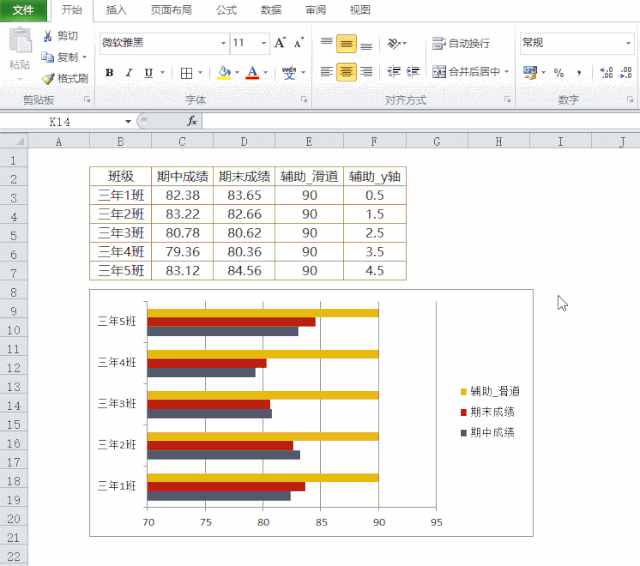Image resolution: width=640 pixels, height=566 pixels.
Task: Select row 5 header
Action: [x=14, y=235]
